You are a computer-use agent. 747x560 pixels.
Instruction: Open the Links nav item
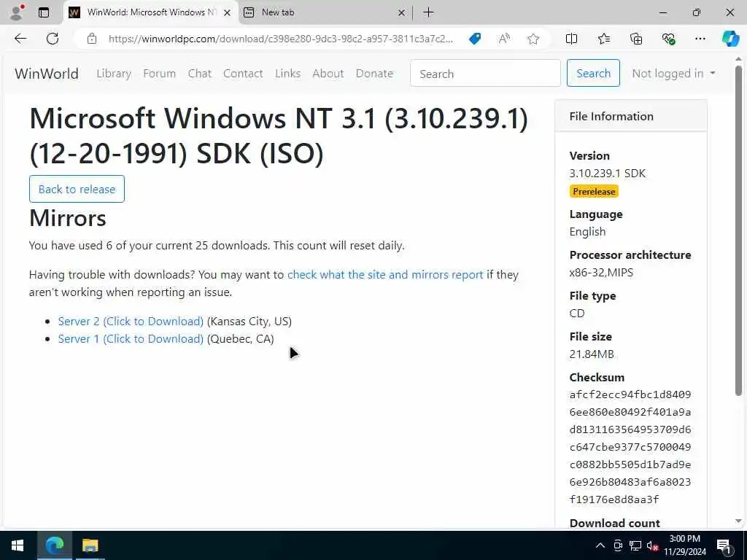(287, 74)
